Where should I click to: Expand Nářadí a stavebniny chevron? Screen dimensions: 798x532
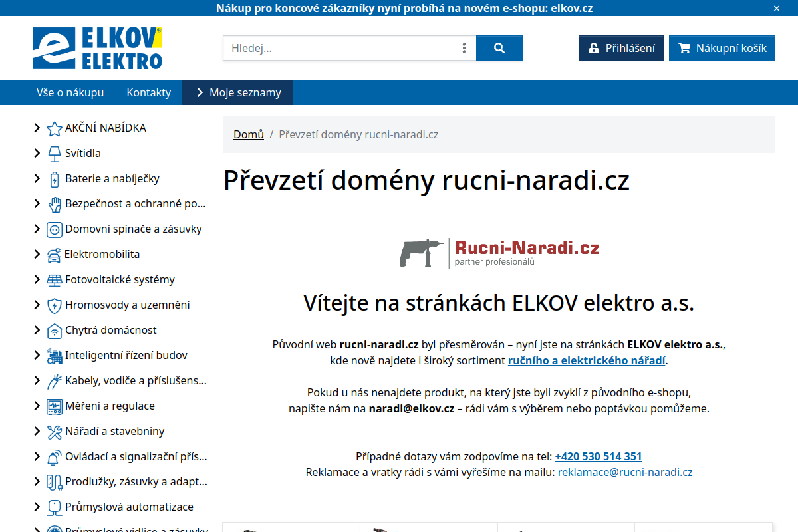(x=37, y=431)
